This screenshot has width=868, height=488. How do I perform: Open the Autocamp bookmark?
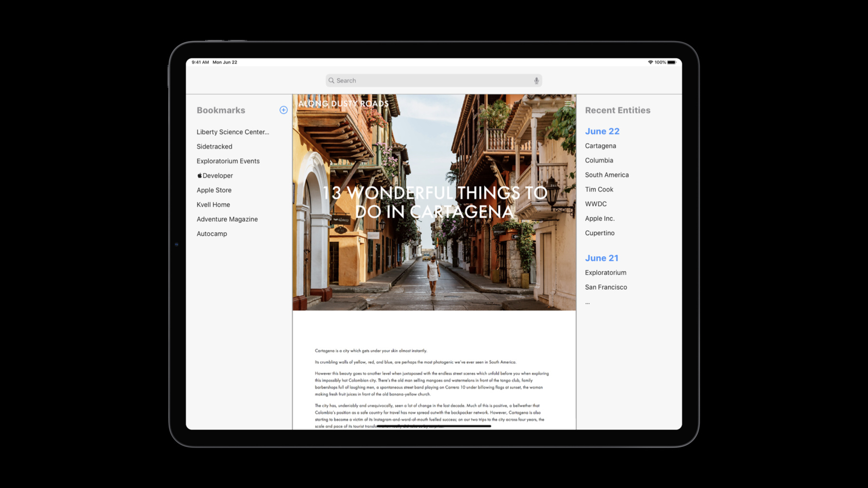pyautogui.click(x=212, y=233)
